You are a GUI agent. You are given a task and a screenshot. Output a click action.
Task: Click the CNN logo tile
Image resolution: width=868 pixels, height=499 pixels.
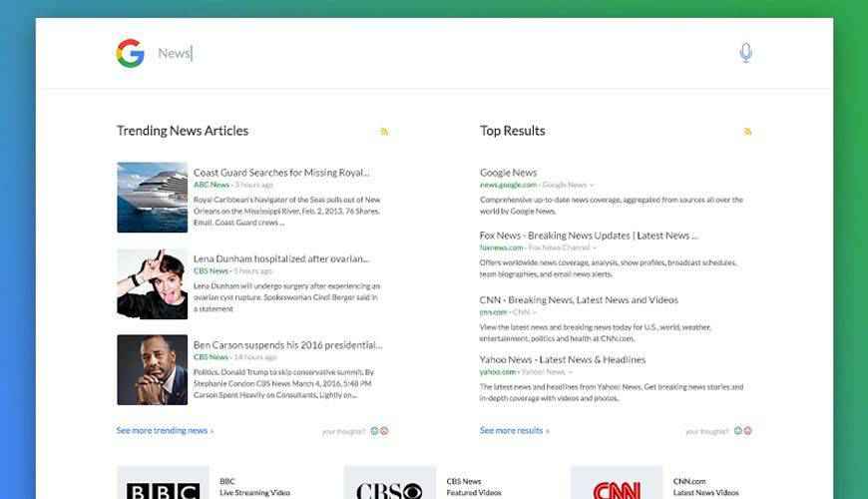click(616, 484)
